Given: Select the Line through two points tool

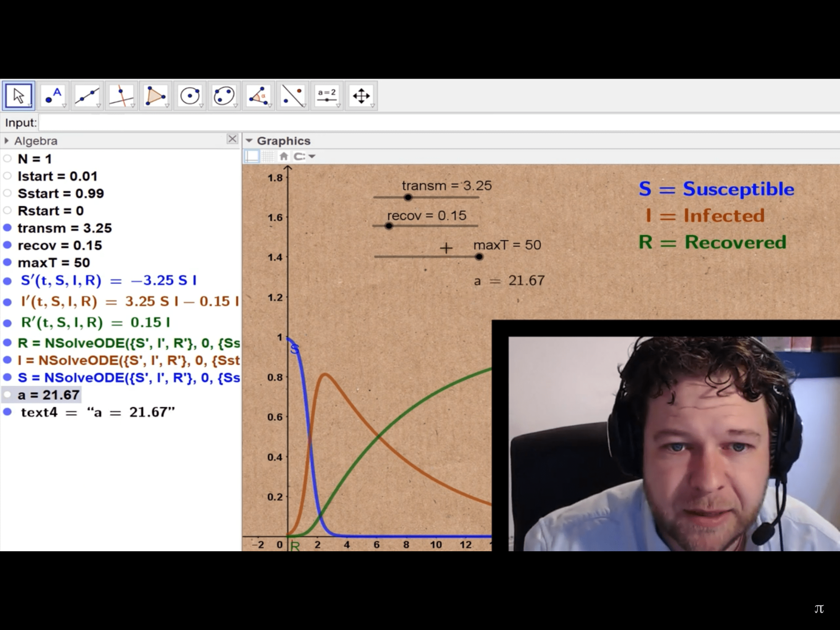Looking at the screenshot, I should pos(87,96).
